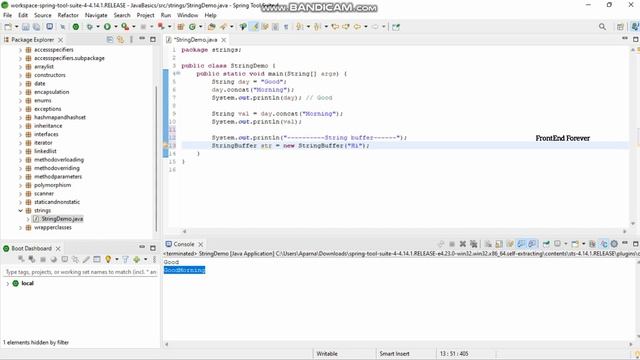Toggle Mark Occurrences in toolbar
Image resolution: width=640 pixels, height=360 pixels.
[x=255, y=27]
